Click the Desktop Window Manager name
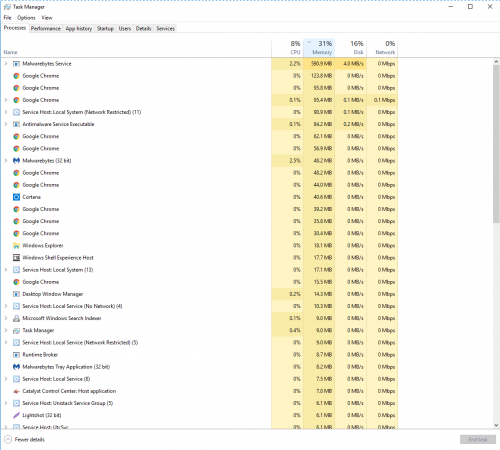The width and height of the screenshot is (500, 450). 53,294
